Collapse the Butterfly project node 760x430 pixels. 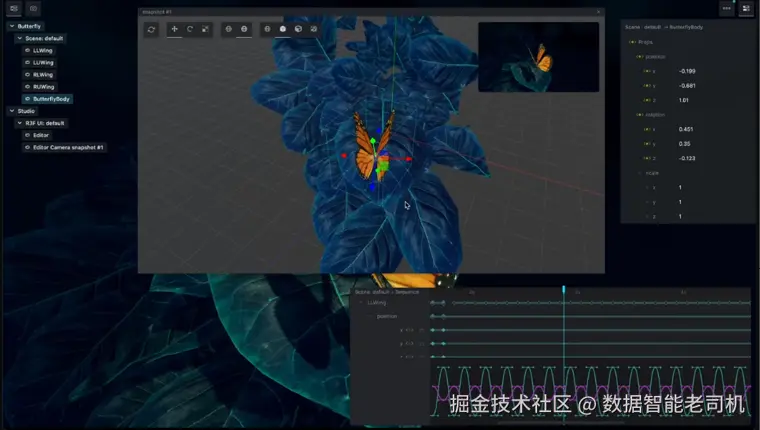click(x=12, y=26)
